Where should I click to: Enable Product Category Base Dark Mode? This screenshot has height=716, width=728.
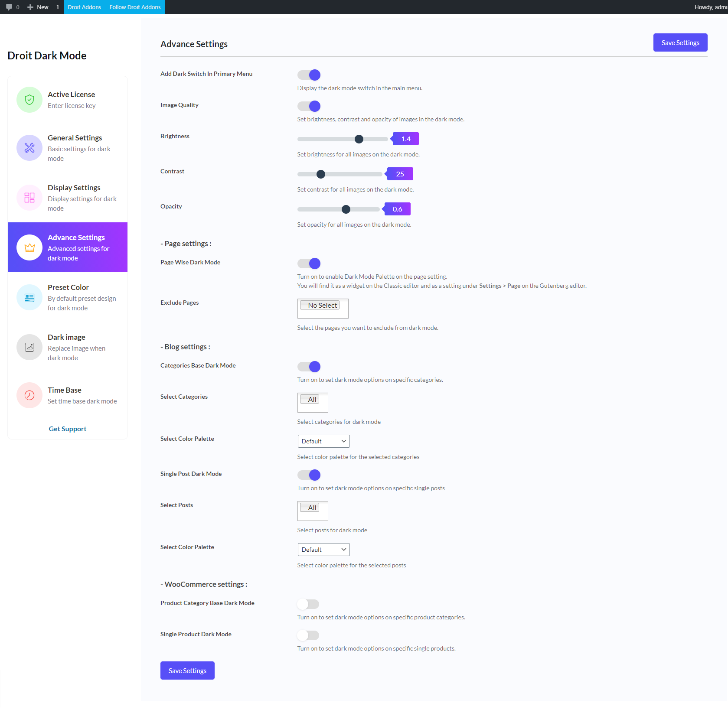(x=308, y=604)
